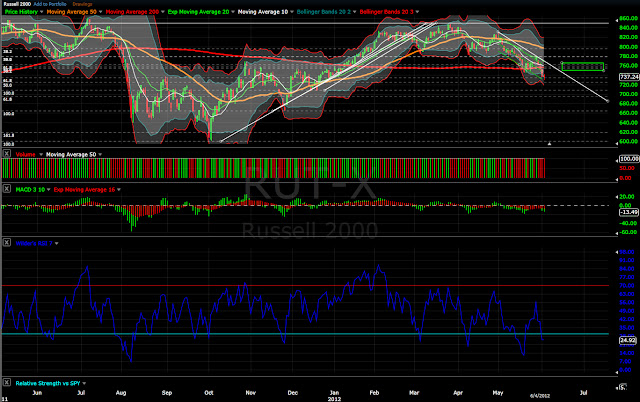Open the Exp Moving Average 16 dropdown
The image size is (640, 402).
pos(119,190)
